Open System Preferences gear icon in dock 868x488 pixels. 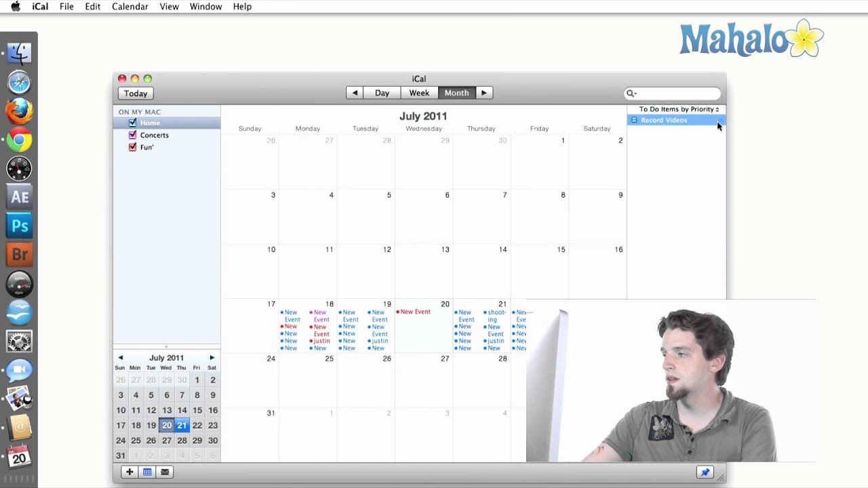[x=19, y=341]
